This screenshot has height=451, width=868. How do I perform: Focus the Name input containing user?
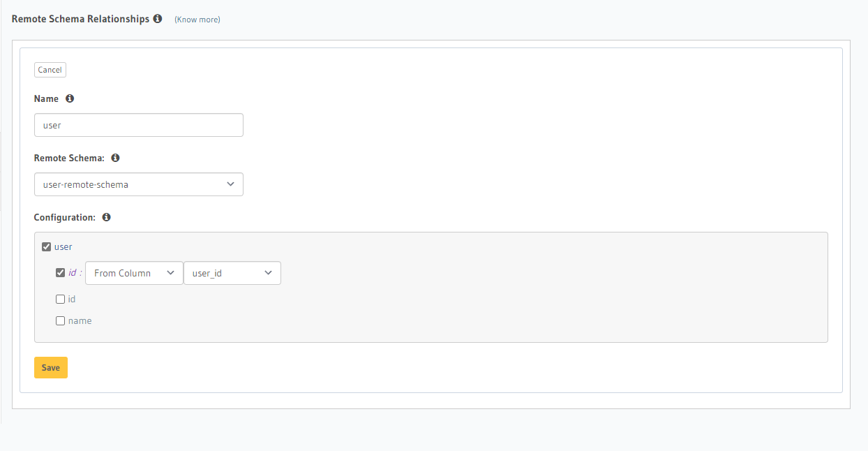tap(138, 125)
